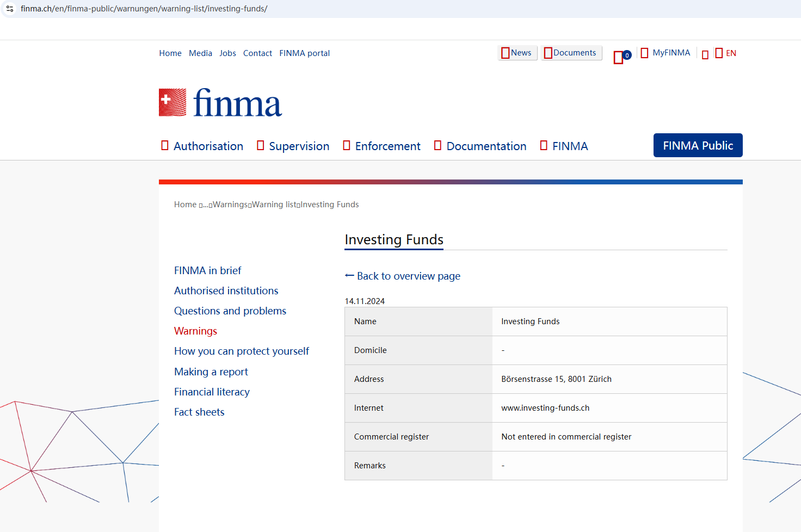Expand the EN language selector
The image size is (801, 532).
726,53
